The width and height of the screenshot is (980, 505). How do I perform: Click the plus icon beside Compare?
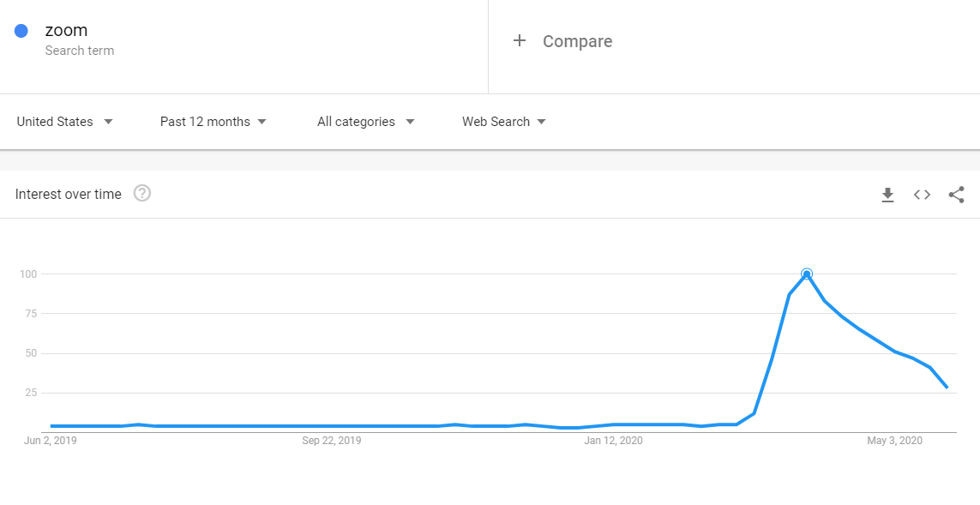tap(519, 40)
